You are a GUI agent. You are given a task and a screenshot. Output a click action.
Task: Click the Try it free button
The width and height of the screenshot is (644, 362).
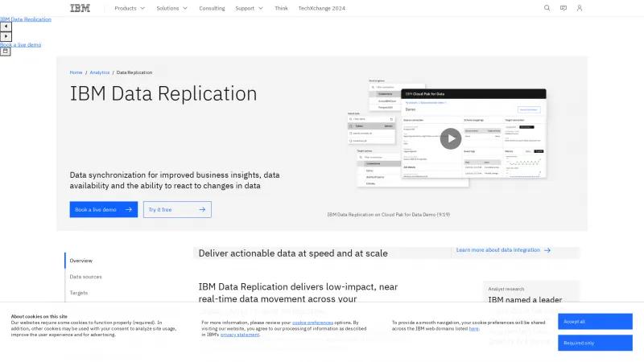177,209
